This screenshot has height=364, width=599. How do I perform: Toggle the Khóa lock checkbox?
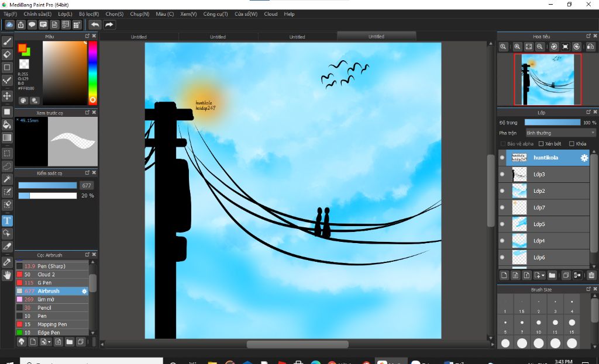point(572,144)
